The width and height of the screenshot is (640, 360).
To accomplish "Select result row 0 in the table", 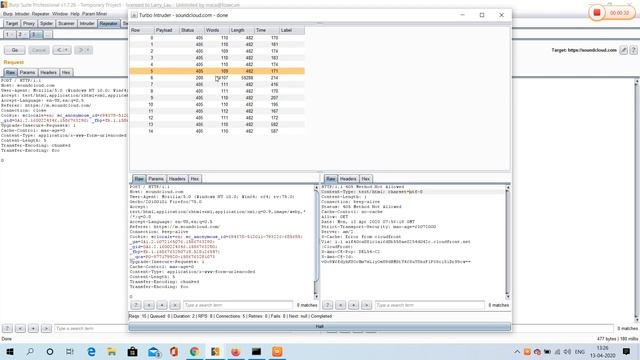I will click(x=217, y=38).
